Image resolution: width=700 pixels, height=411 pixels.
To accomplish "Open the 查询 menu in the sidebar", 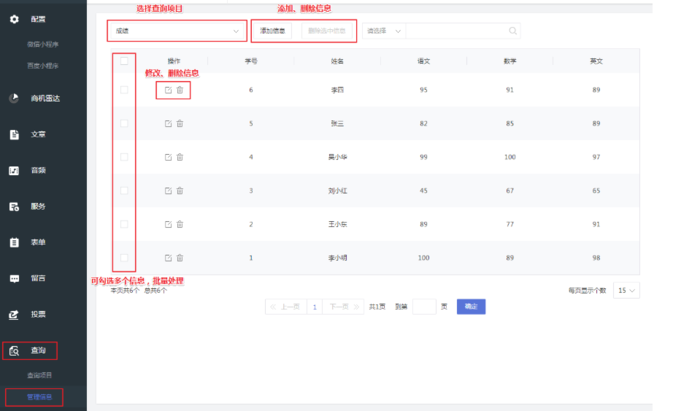I will [x=37, y=350].
